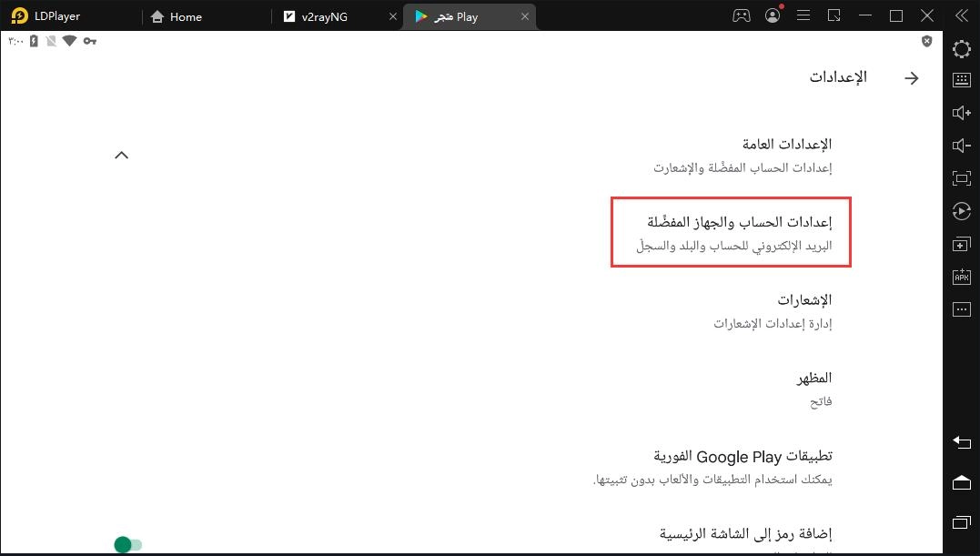The width and height of the screenshot is (980, 556).
Task: Open LDPlayer settings gear in sidebar
Action: tap(961, 49)
